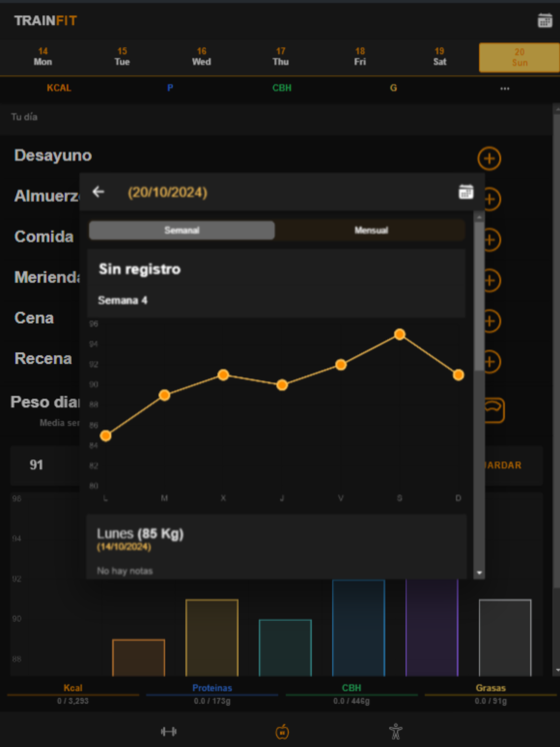Select the Thursday (J) point on the chart
Viewport: 560px width, 747px height.
282,385
